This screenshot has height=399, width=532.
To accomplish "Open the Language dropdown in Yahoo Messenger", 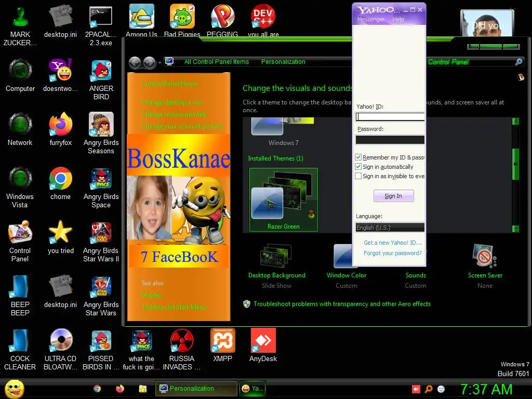I will pyautogui.click(x=390, y=228).
